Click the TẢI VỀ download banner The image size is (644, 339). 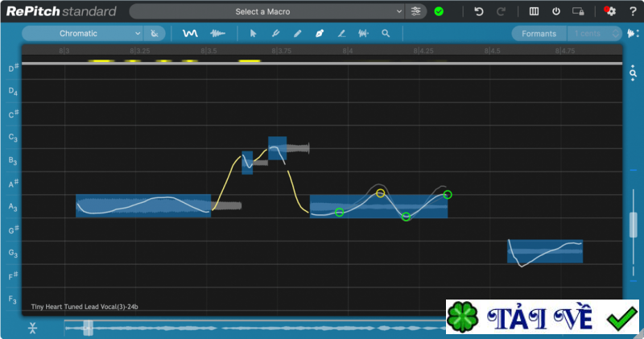[542, 316]
